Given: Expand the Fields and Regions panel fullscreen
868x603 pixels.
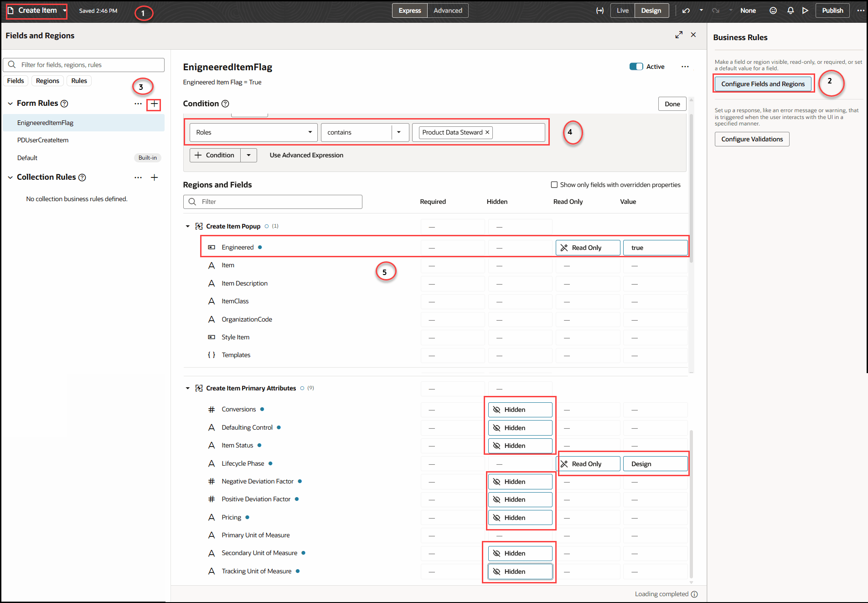Looking at the screenshot, I should click(679, 35).
